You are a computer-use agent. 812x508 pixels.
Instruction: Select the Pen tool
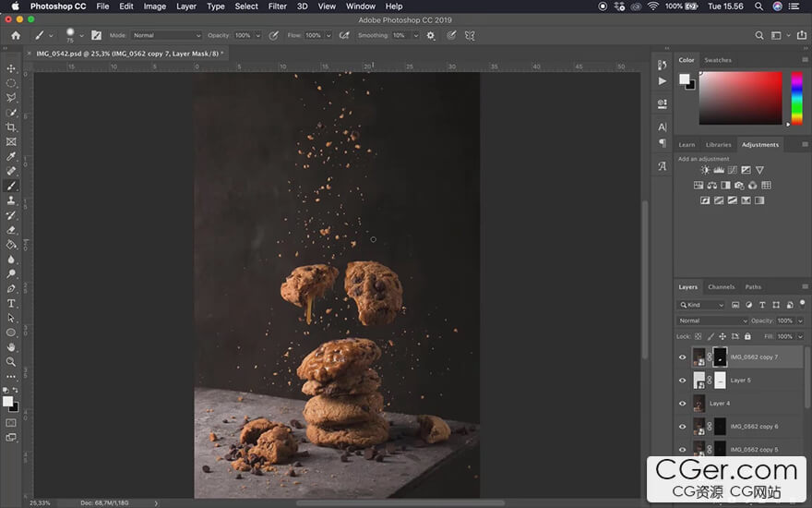coord(11,289)
